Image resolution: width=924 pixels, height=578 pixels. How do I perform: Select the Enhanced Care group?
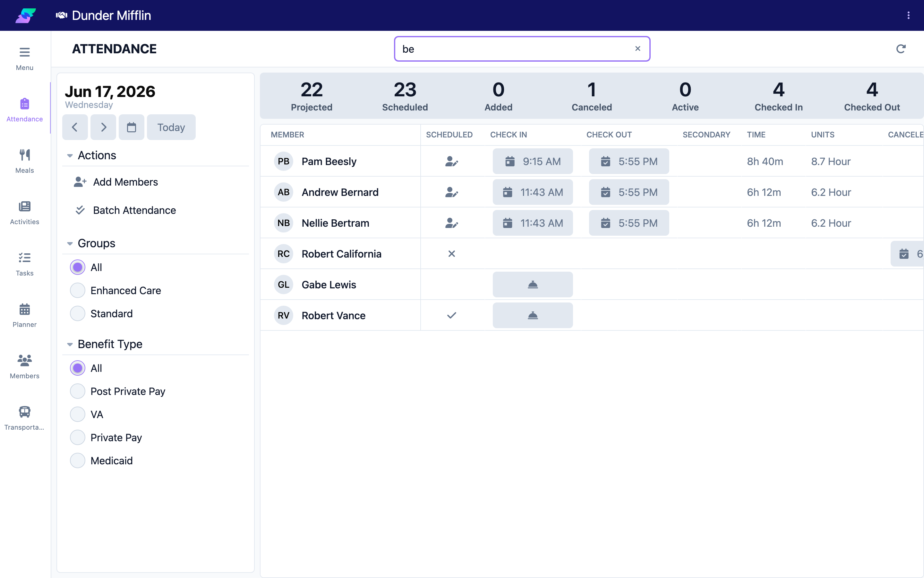click(78, 291)
